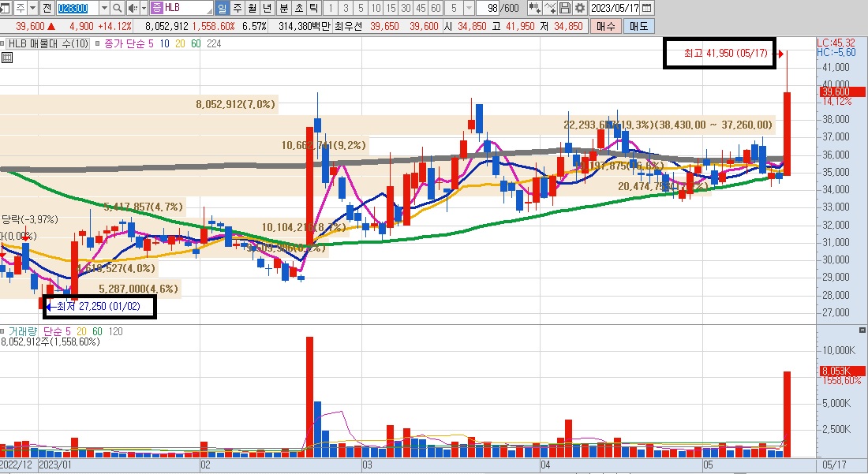This screenshot has height=474, width=868.
Task: Select the 60 interval button
Action: 436,8
